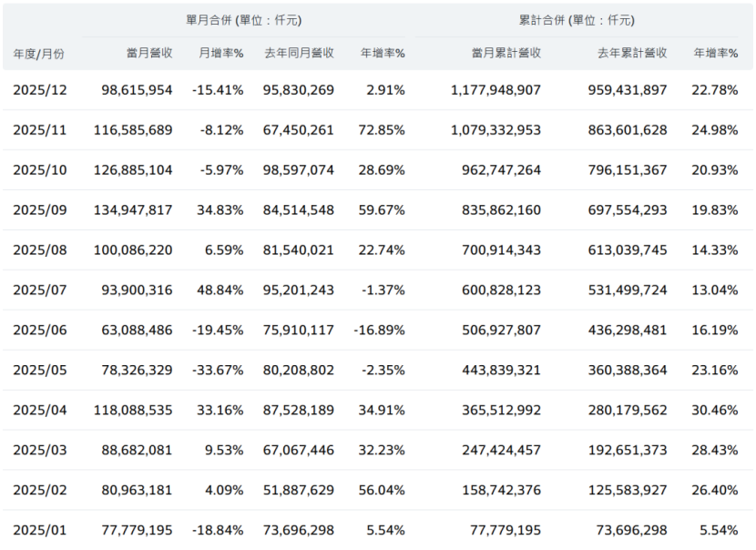Click revenue value 134,947,817
The image size is (756, 550).
[133, 210]
